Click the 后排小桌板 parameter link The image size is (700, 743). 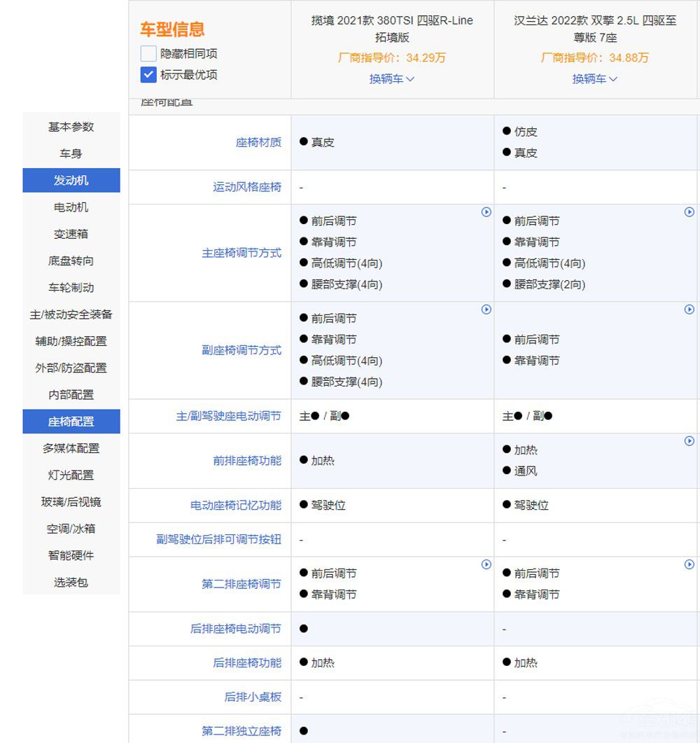pos(253,697)
